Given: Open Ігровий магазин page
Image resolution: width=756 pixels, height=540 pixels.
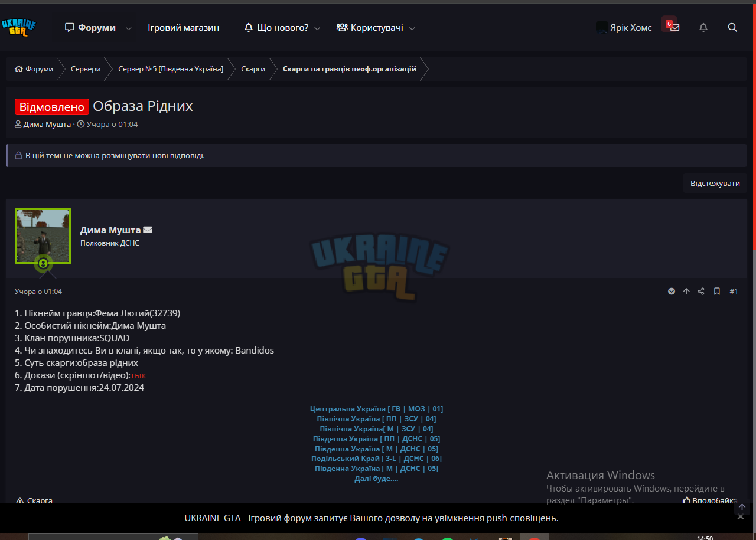Looking at the screenshot, I should (x=183, y=28).
